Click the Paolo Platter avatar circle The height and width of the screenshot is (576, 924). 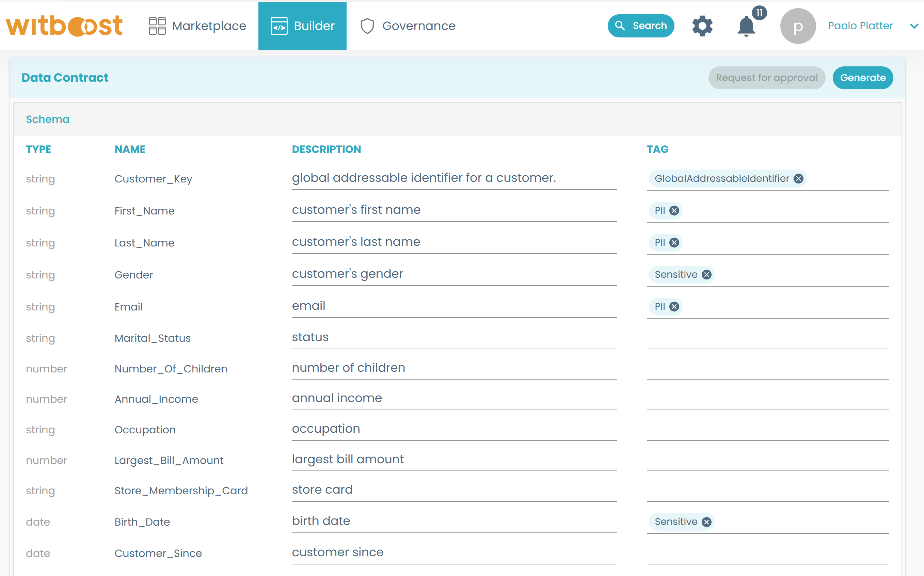[798, 26]
